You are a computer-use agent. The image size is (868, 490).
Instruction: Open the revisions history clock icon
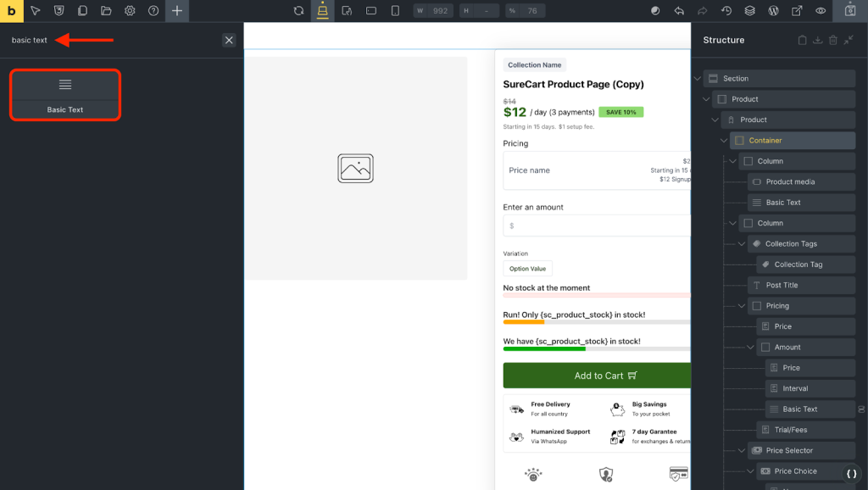[726, 11]
